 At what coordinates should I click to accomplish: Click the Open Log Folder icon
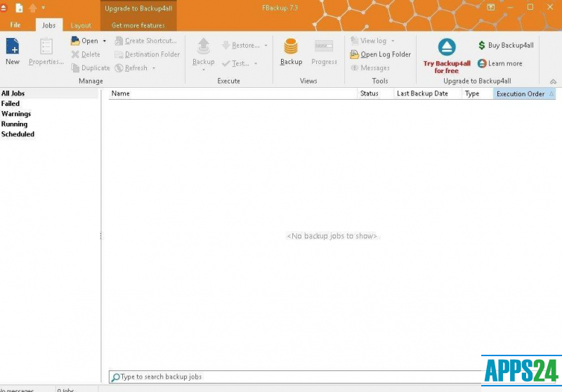tap(354, 55)
